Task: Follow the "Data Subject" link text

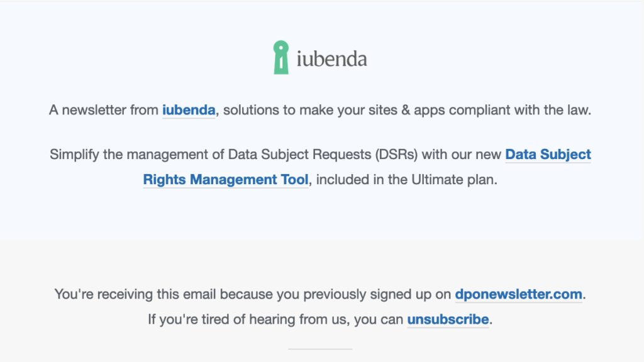Action: [x=548, y=154]
